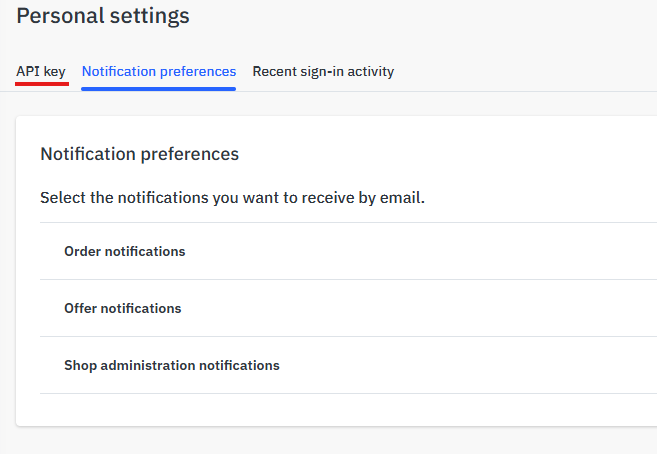Click the word 'Personal' in page title
This screenshot has width=657, height=454.
(x=56, y=16)
